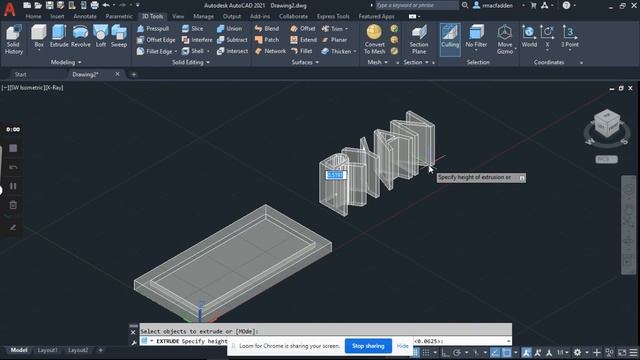Open the Solid History tool

(x=13, y=40)
